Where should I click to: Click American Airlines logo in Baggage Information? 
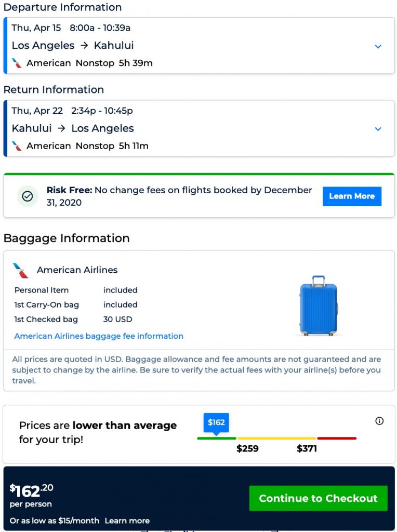click(x=21, y=270)
